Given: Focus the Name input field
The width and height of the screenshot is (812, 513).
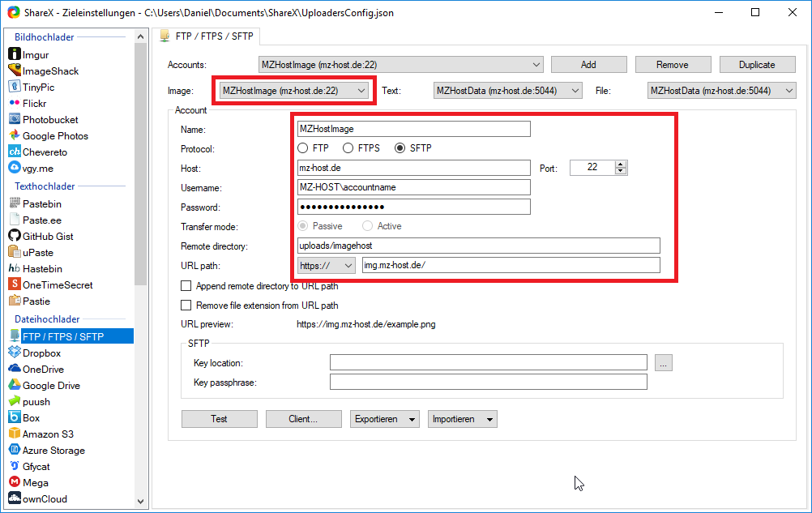Looking at the screenshot, I should (x=414, y=129).
